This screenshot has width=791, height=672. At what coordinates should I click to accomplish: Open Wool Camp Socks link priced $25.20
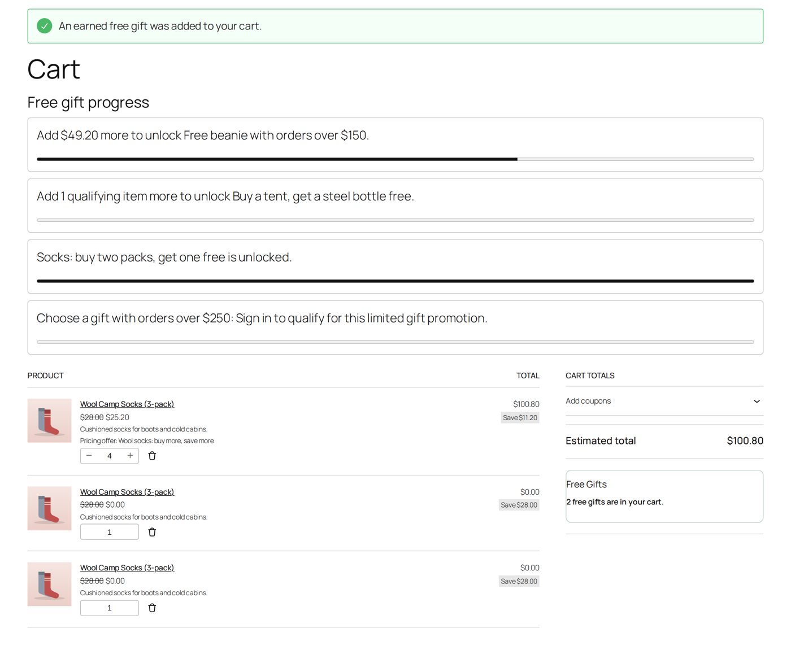pos(127,404)
